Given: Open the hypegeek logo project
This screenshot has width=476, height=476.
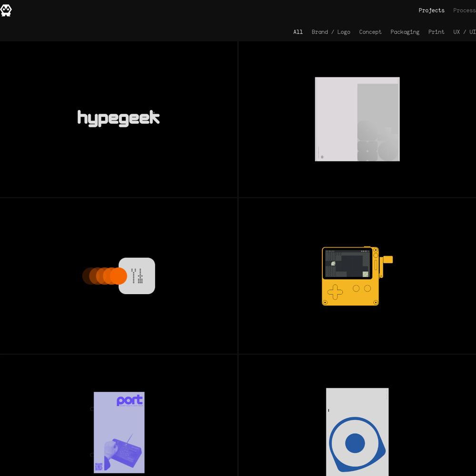Looking at the screenshot, I should (x=119, y=119).
